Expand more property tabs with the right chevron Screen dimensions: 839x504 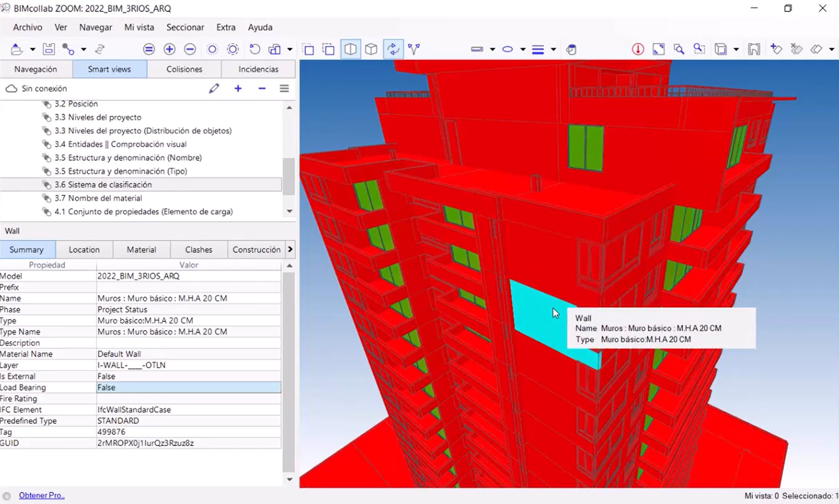[x=290, y=249]
